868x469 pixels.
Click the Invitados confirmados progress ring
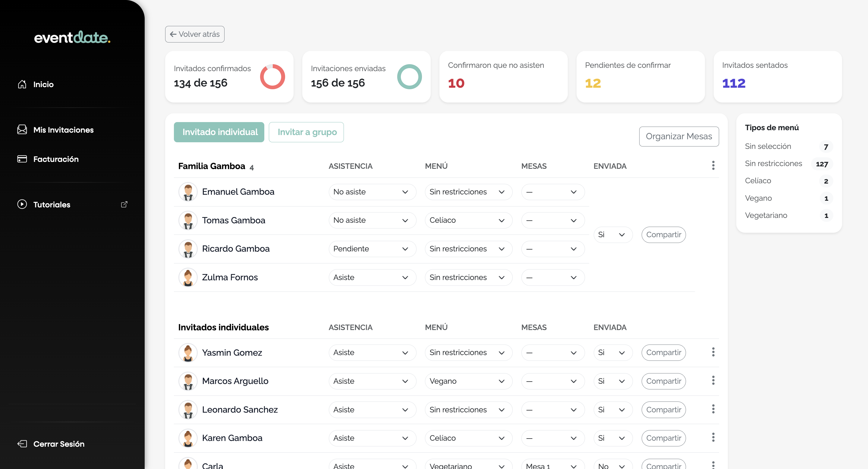(272, 77)
